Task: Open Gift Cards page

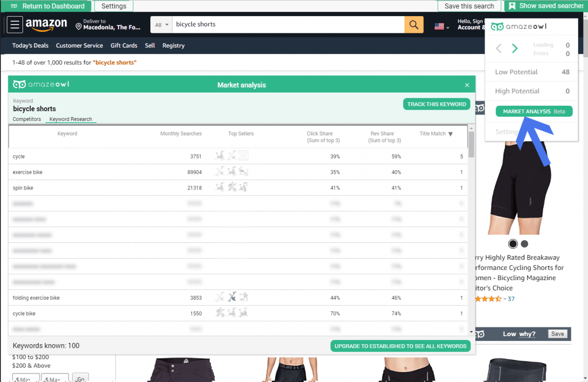Action: (x=124, y=46)
